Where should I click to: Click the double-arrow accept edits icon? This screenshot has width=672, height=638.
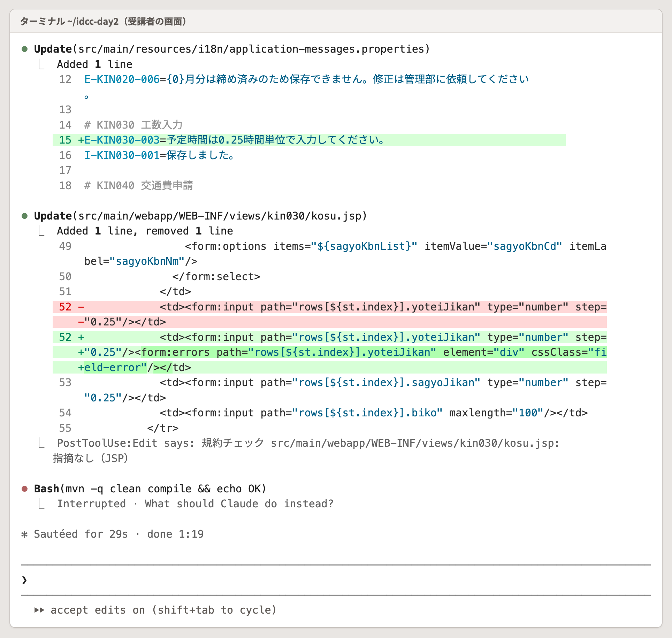(39, 610)
